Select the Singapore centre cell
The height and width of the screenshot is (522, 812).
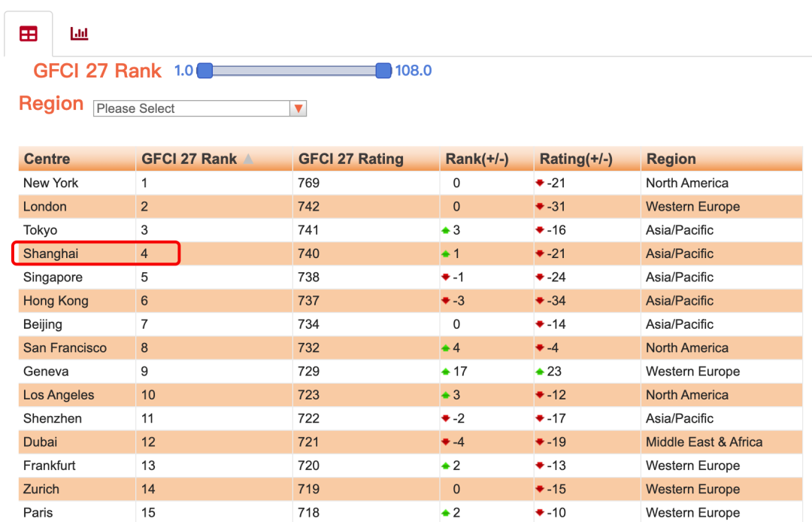click(77, 277)
